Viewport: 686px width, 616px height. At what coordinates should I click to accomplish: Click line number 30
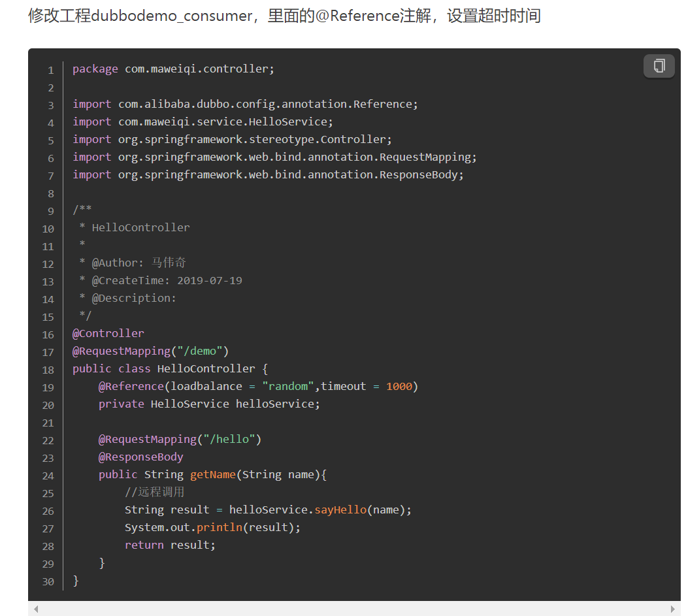pos(48,581)
